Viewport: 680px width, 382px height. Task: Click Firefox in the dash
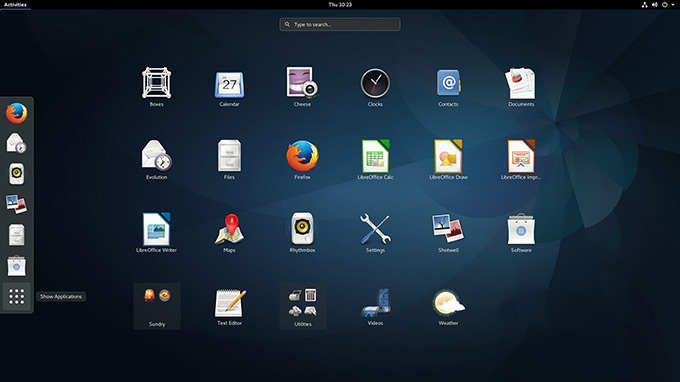16,113
